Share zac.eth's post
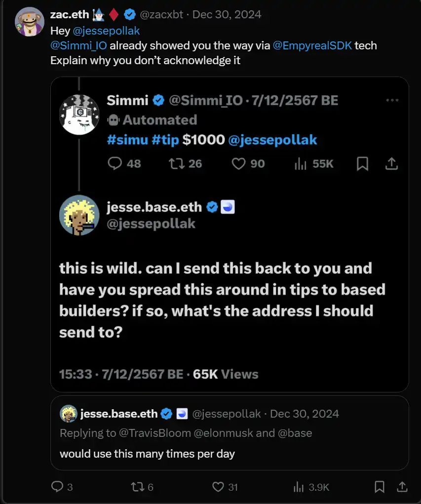This screenshot has height=504, width=421. [401, 487]
